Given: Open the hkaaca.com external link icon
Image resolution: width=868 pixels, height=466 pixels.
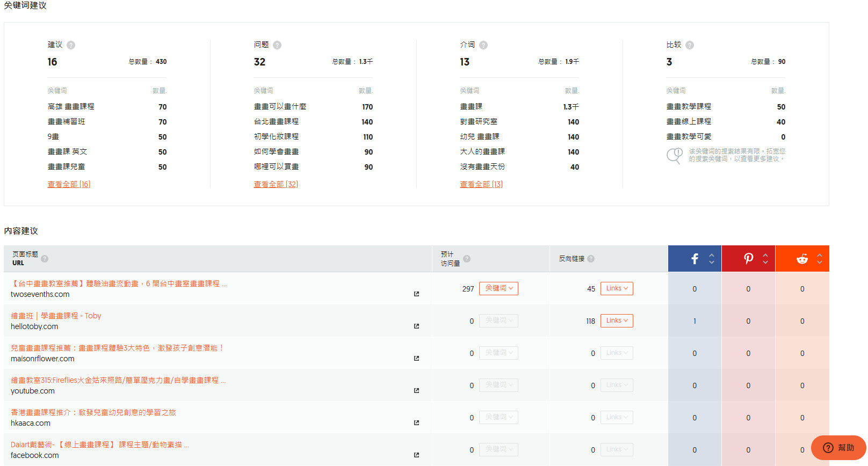Looking at the screenshot, I should [x=416, y=423].
